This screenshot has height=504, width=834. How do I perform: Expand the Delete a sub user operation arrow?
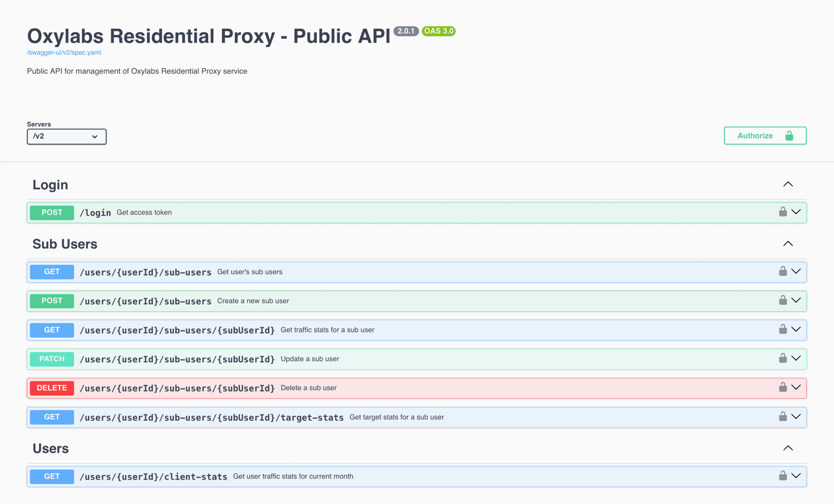click(796, 387)
